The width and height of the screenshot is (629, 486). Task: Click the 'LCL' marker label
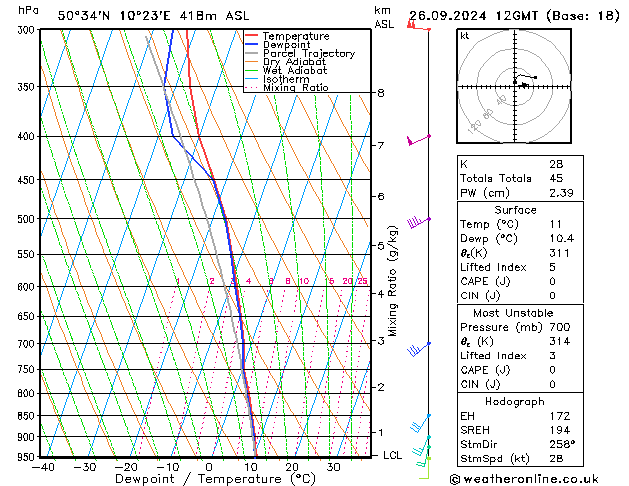[x=392, y=456]
